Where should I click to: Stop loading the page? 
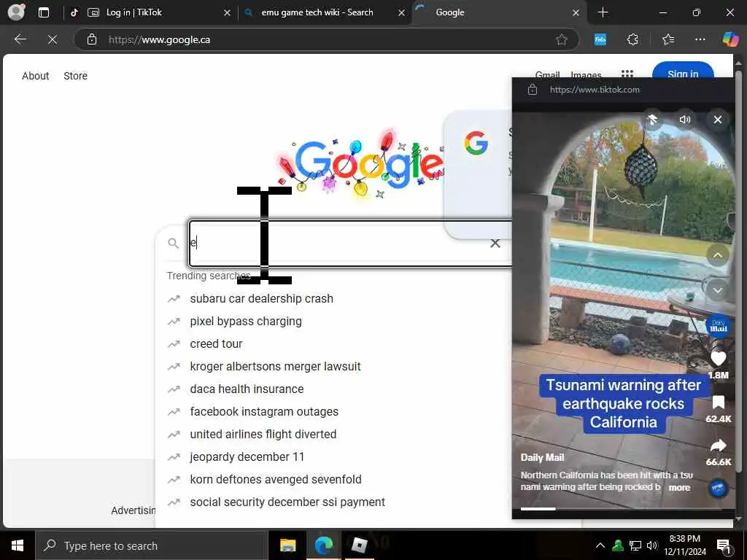(x=53, y=39)
